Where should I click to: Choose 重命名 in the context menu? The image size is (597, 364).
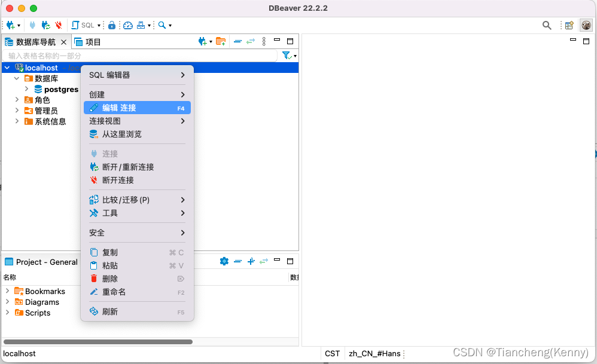[x=137, y=292]
